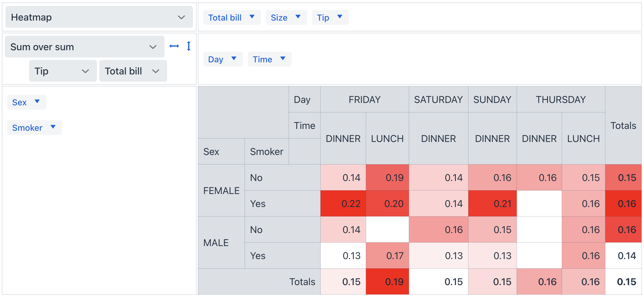The width and height of the screenshot is (644, 296).
Task: Click the grand Totals cell showing 0.15
Action: 623,281
